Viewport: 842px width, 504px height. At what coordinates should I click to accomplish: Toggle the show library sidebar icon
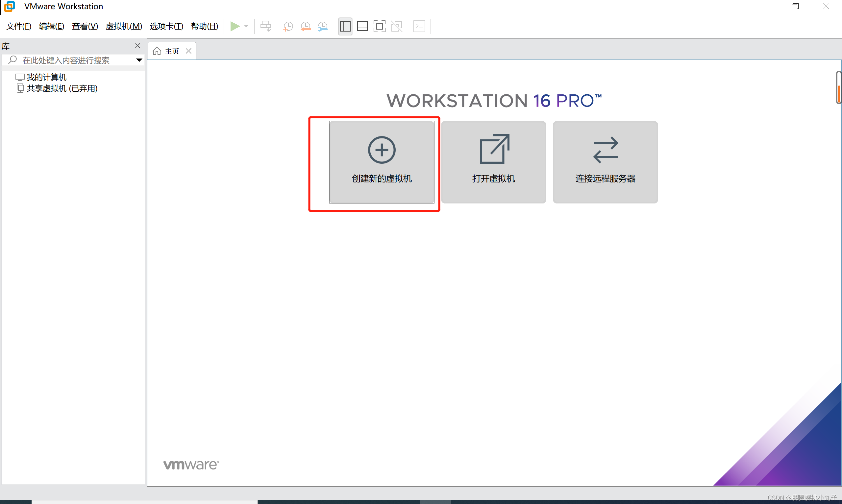[345, 26]
